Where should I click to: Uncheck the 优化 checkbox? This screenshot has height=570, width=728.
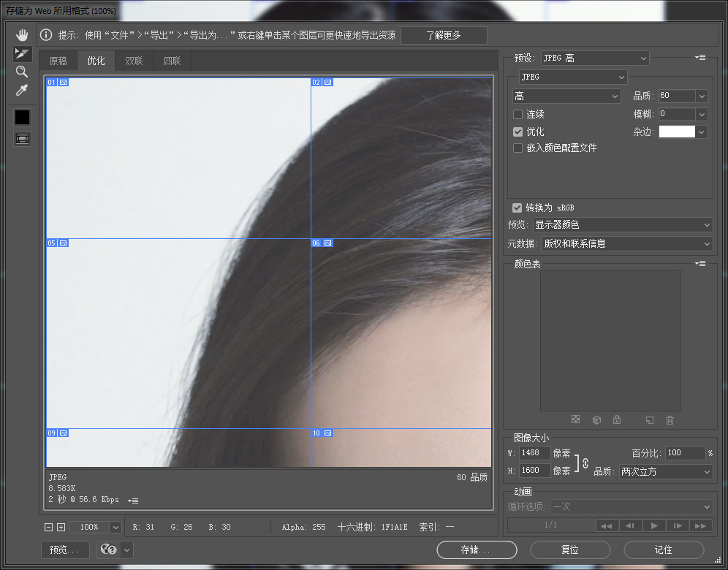[517, 132]
